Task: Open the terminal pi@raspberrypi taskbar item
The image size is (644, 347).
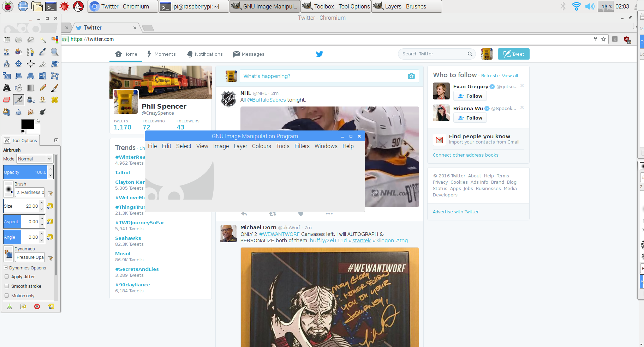Action: click(x=194, y=6)
